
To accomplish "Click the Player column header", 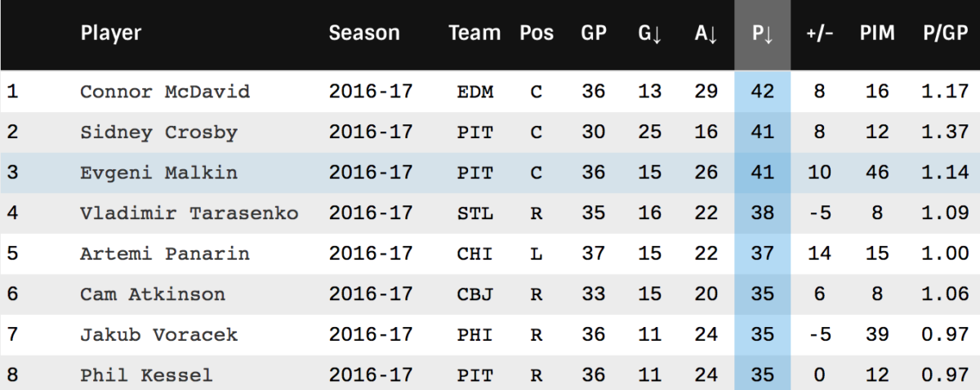I will pyautogui.click(x=111, y=34).
